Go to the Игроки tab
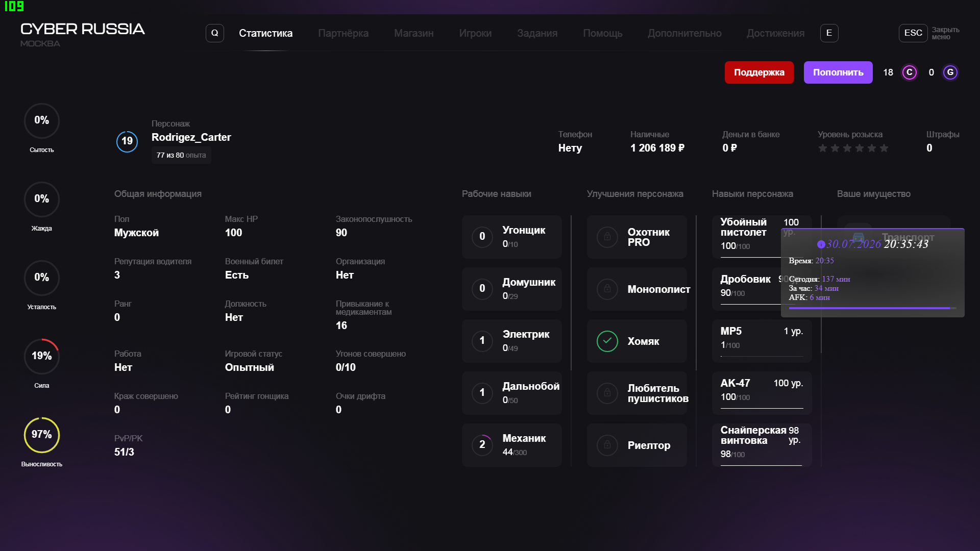This screenshot has height=551, width=980. click(x=475, y=33)
